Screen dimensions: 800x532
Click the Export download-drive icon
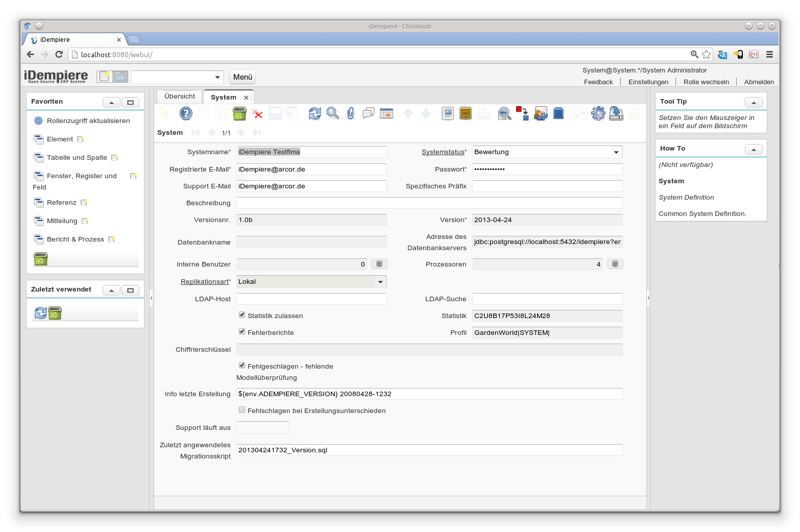[616, 113]
